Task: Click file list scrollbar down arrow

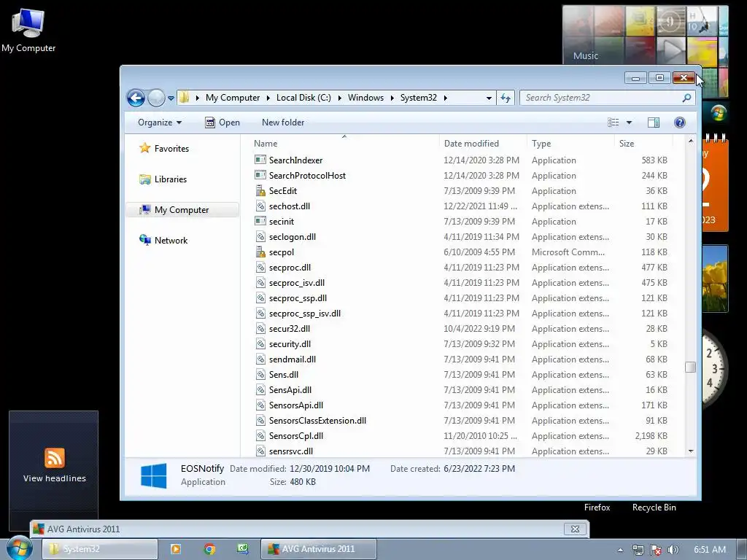Action: [x=691, y=451]
